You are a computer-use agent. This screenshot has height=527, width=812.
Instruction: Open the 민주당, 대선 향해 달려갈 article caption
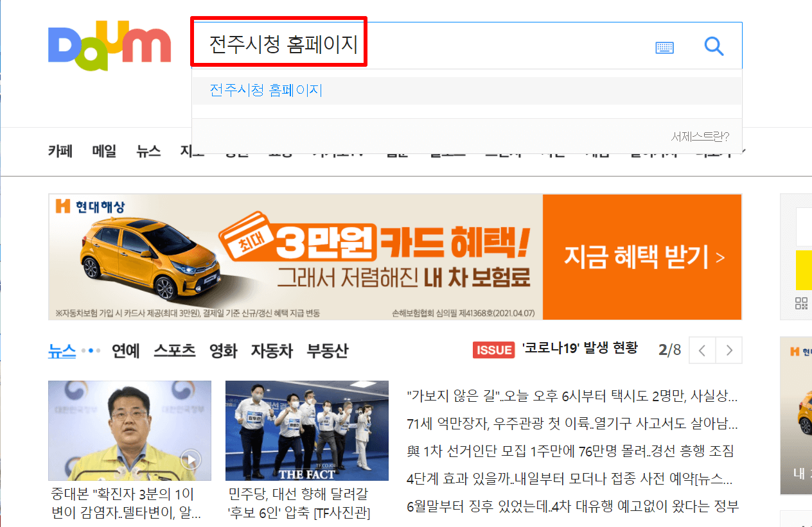(x=300, y=504)
